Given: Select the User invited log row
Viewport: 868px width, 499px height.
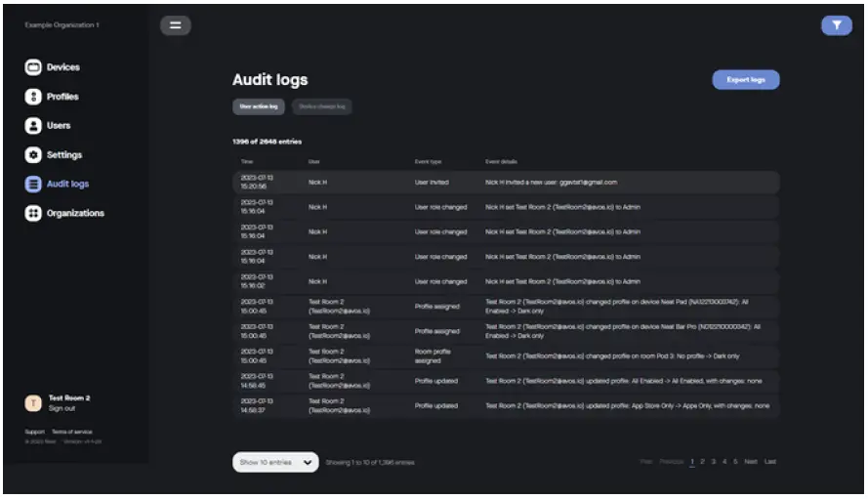Looking at the screenshot, I should point(505,182).
